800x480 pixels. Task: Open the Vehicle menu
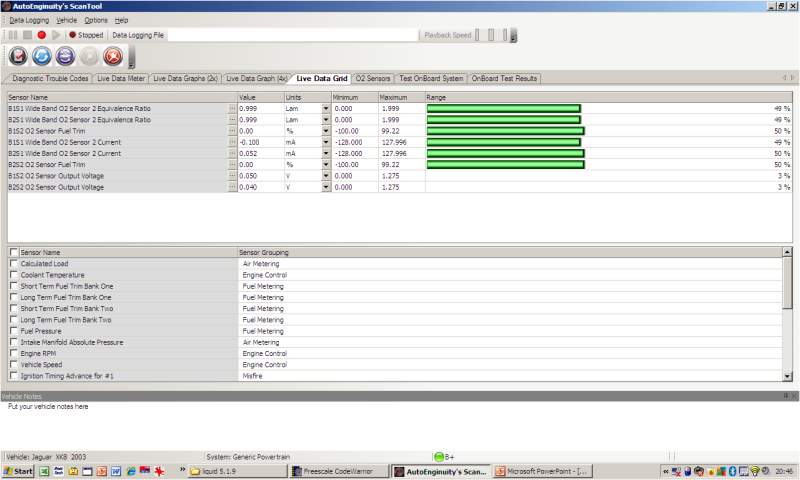66,20
